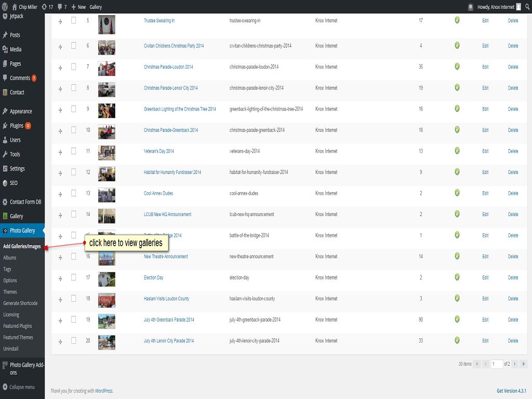
Task: Click the Knox Internet user avatar
Action: (518, 7)
